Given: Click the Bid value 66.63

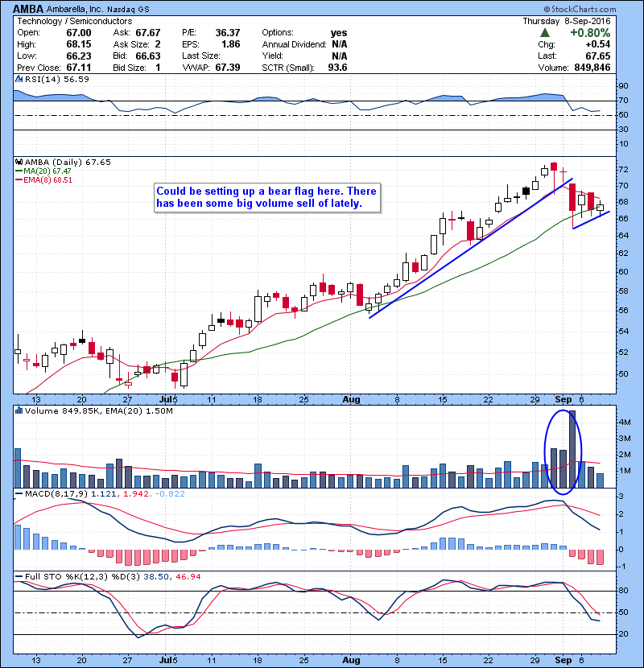Looking at the screenshot, I should pos(148,56).
